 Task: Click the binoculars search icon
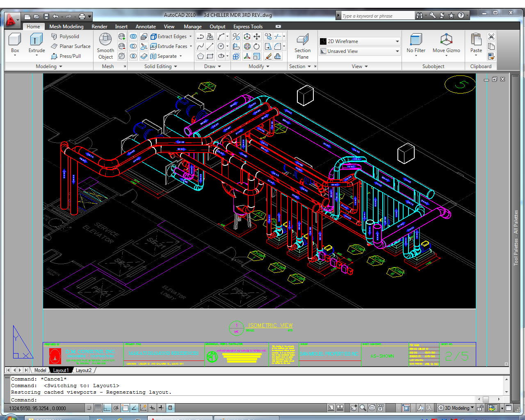coord(420,16)
